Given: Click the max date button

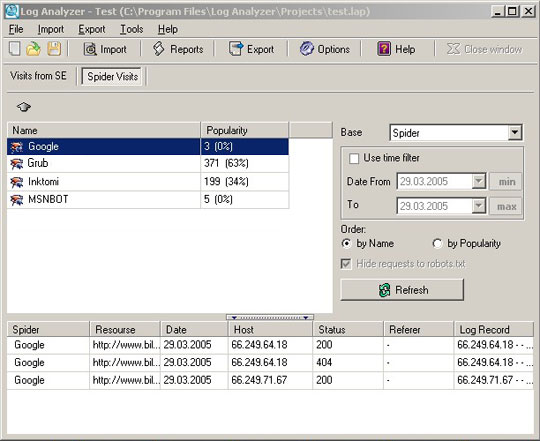Looking at the screenshot, I should 506,206.
